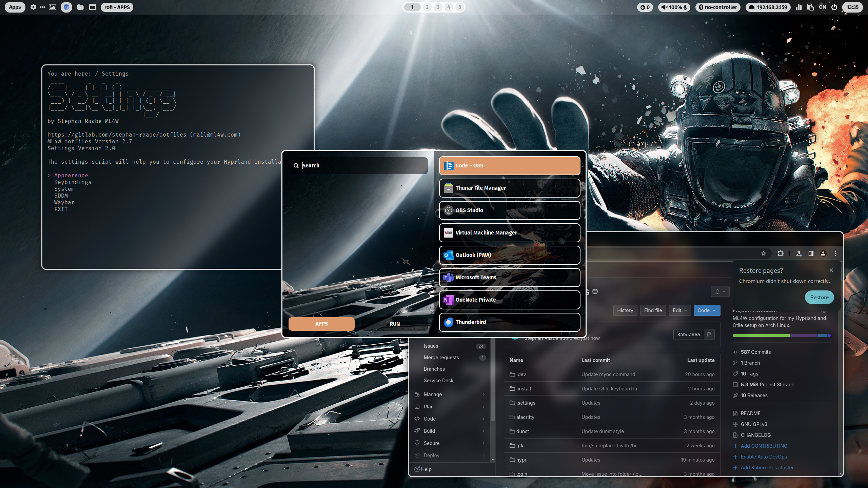Expand the Edit dropdown in GitLab

click(679, 310)
